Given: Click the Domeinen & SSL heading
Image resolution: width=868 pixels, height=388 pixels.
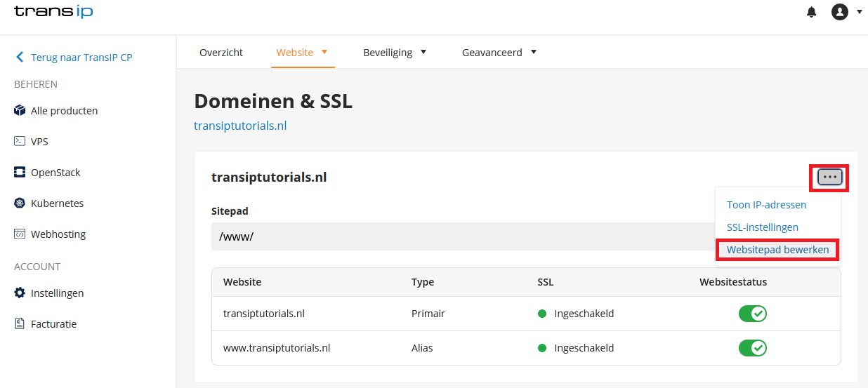Looking at the screenshot, I should click(273, 102).
